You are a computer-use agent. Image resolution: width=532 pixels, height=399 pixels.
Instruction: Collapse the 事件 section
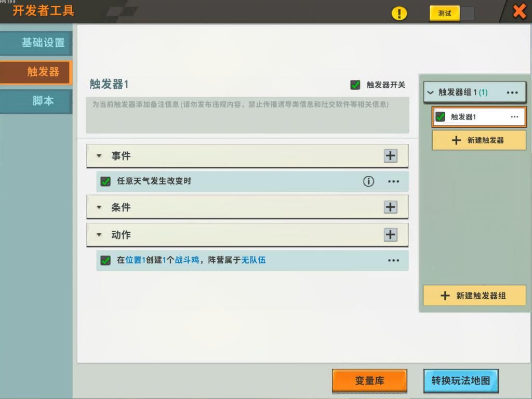pyautogui.click(x=99, y=155)
